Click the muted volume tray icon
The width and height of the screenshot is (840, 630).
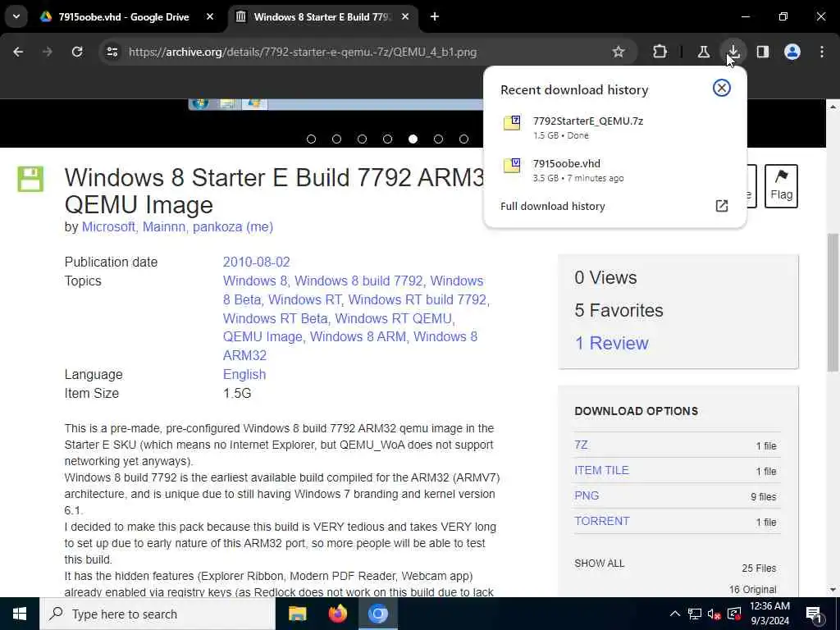[x=714, y=614]
